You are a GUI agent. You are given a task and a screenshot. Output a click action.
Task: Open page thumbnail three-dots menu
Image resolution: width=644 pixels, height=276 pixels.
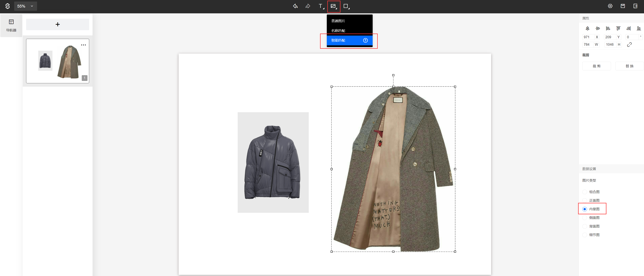coord(83,45)
